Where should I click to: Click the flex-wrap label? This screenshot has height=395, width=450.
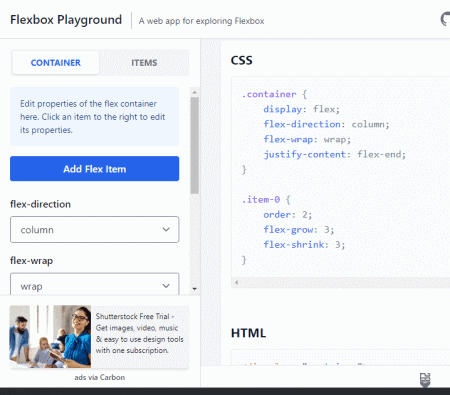point(31,261)
